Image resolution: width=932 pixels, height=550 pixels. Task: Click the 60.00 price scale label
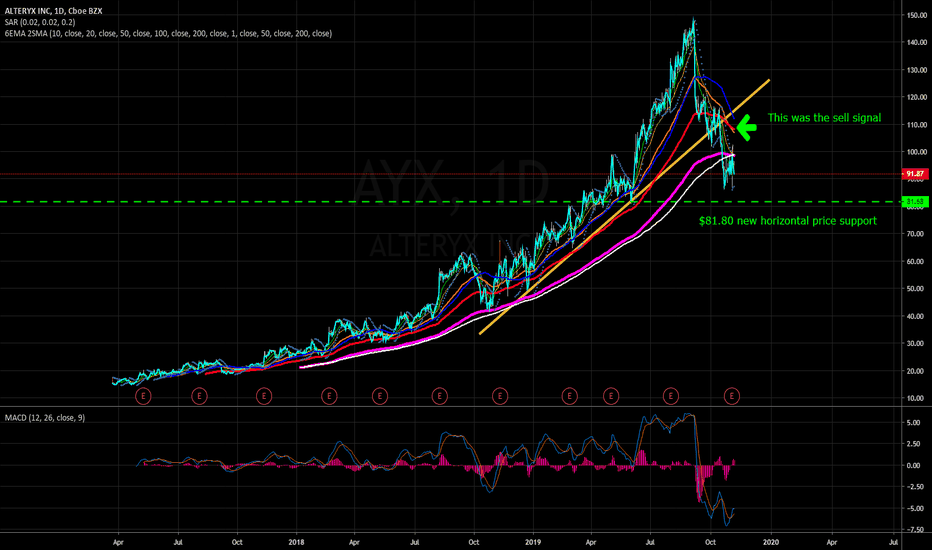coord(917,262)
